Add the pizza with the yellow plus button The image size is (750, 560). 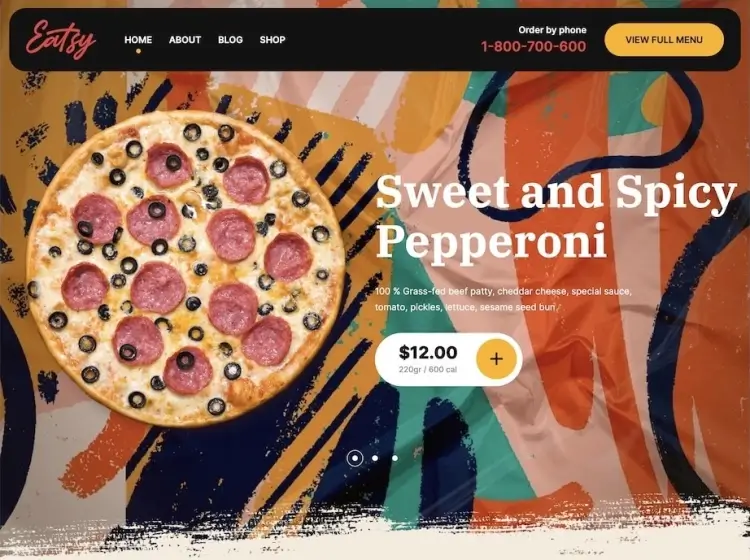point(496,359)
